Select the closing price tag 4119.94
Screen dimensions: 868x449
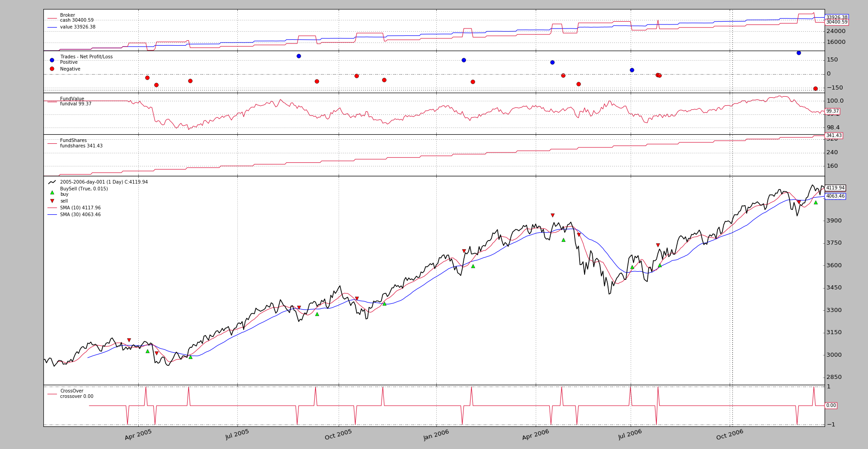coord(835,188)
